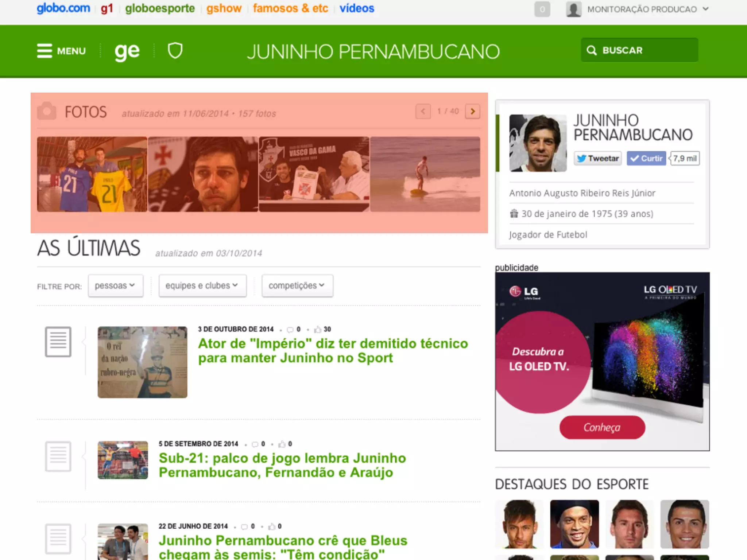Click the user avatar icon at top

(573, 9)
